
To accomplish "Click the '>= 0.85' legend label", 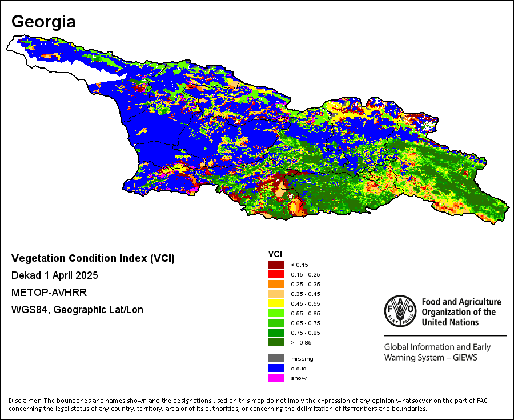I will 301,343.
